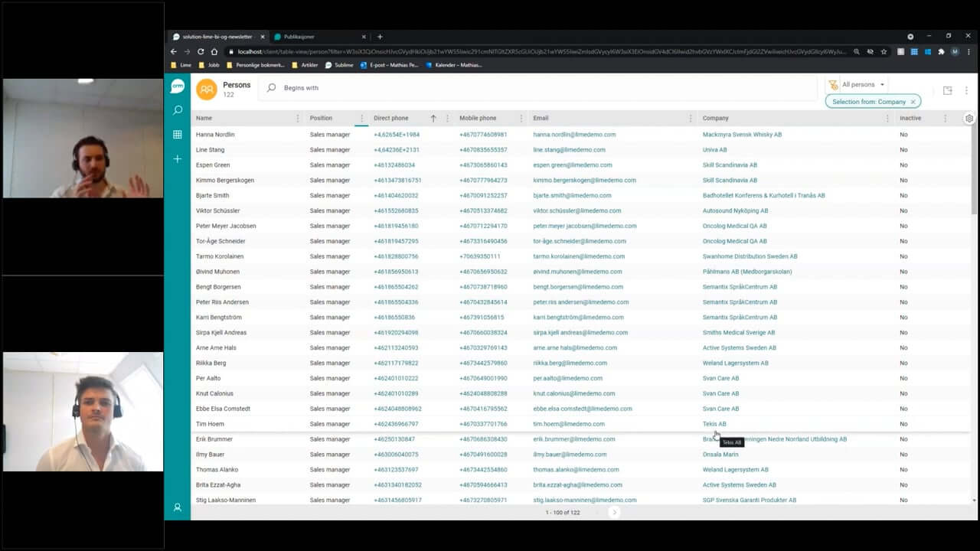
Task: Click the browser home button
Action: tap(214, 51)
